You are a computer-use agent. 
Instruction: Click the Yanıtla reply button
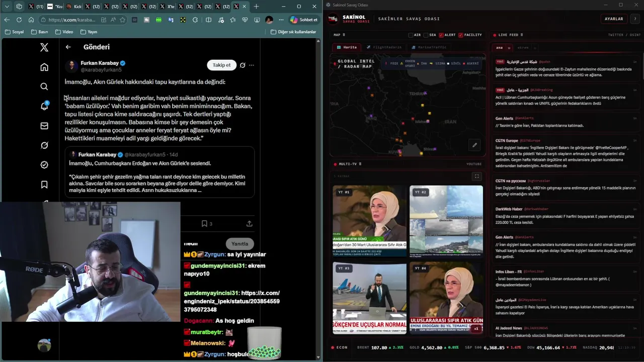[x=240, y=244]
